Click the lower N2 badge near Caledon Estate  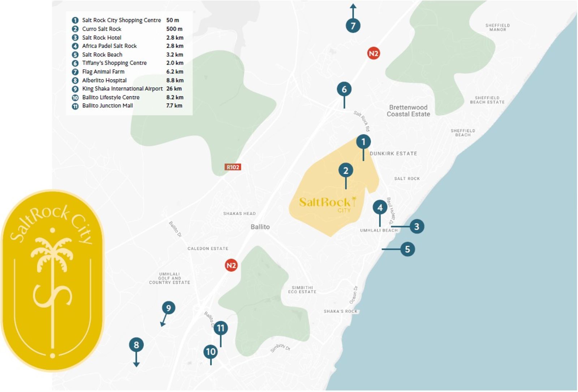pos(231,266)
